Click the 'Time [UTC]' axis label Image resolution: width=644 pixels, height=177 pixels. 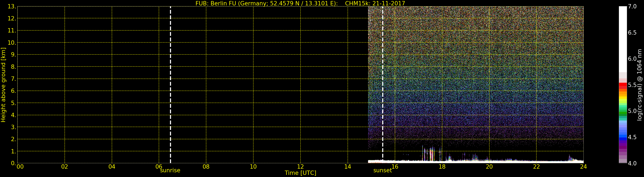[300, 173]
